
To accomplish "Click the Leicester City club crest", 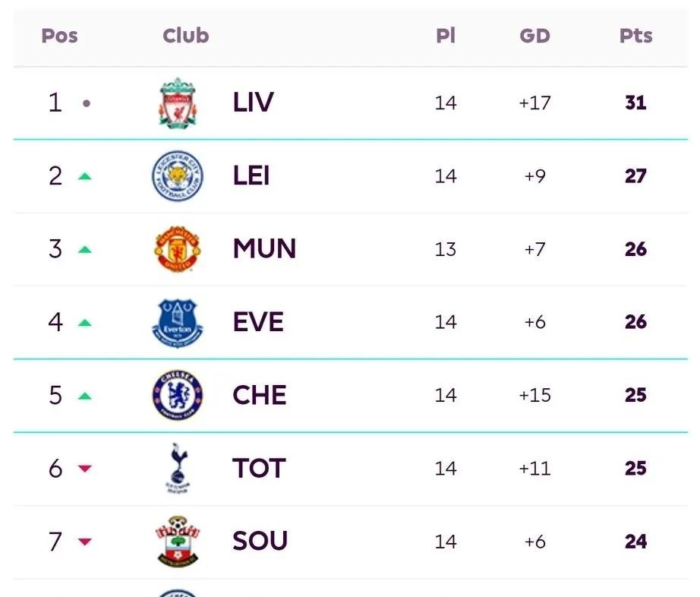I will (x=178, y=176).
